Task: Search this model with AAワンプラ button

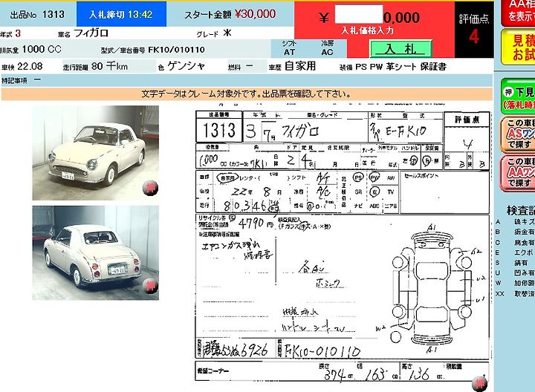Action: 519,172
